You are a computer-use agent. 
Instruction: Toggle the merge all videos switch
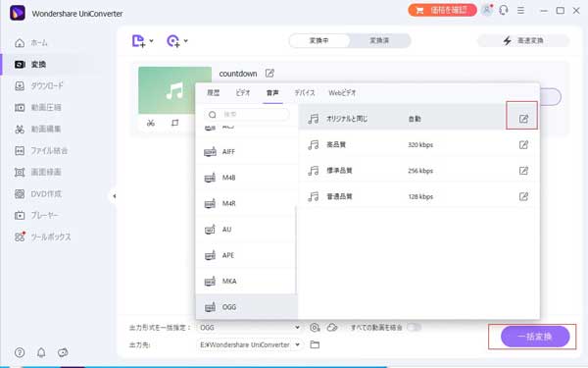tap(414, 328)
